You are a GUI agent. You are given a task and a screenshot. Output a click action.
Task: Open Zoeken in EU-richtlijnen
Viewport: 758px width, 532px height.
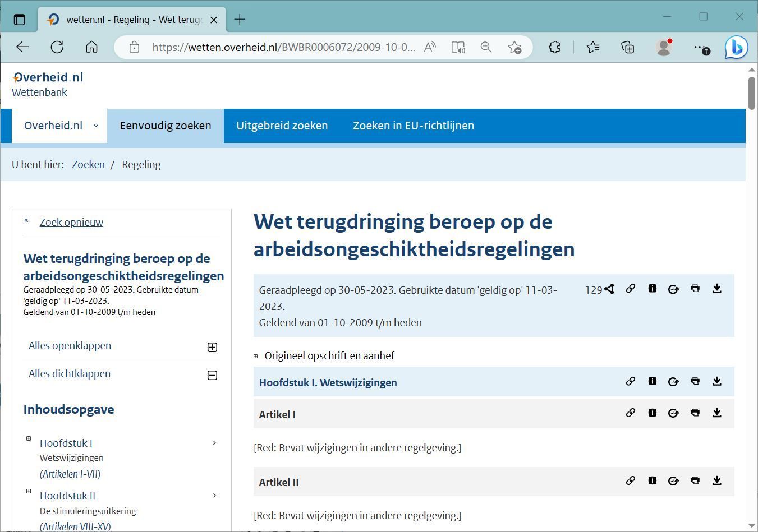point(414,126)
